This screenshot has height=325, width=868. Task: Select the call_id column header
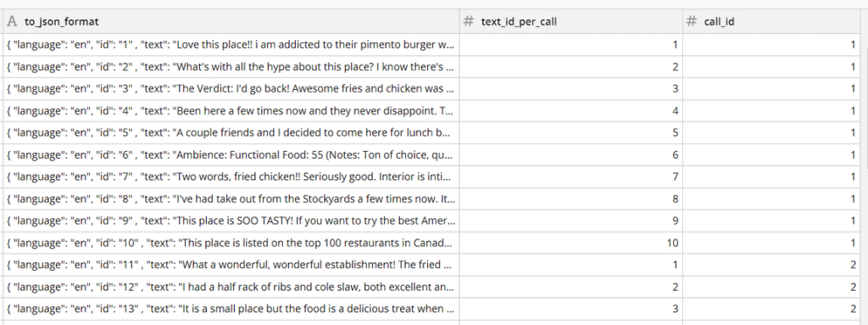pyautogui.click(x=771, y=21)
